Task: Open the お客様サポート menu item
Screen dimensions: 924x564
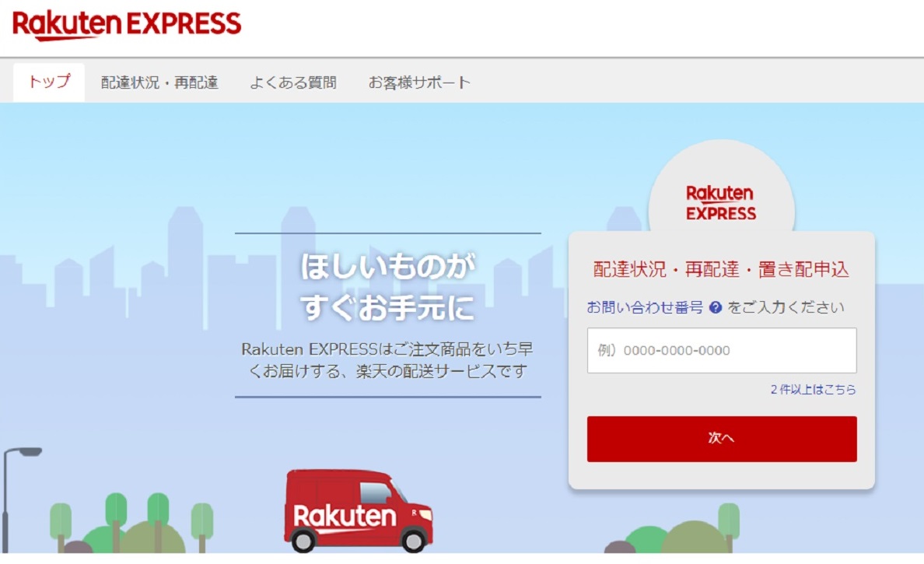Action: point(419,82)
